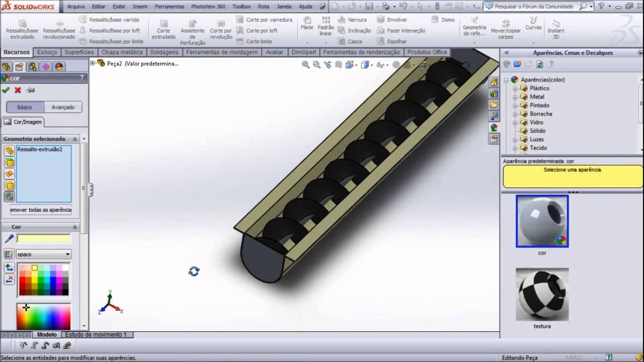The height and width of the screenshot is (362, 644).
Task: Open the FeatureManager design tree tab
Action: coord(6,66)
